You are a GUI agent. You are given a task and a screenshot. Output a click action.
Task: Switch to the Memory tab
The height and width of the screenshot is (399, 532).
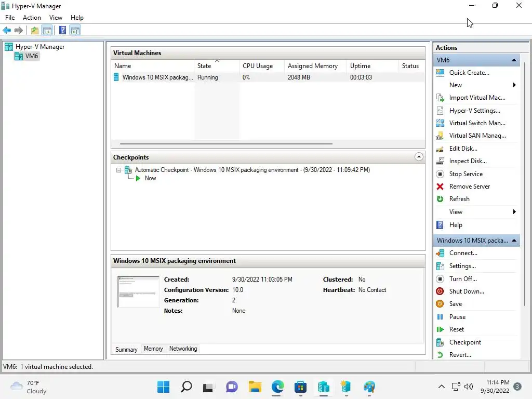pyautogui.click(x=153, y=349)
